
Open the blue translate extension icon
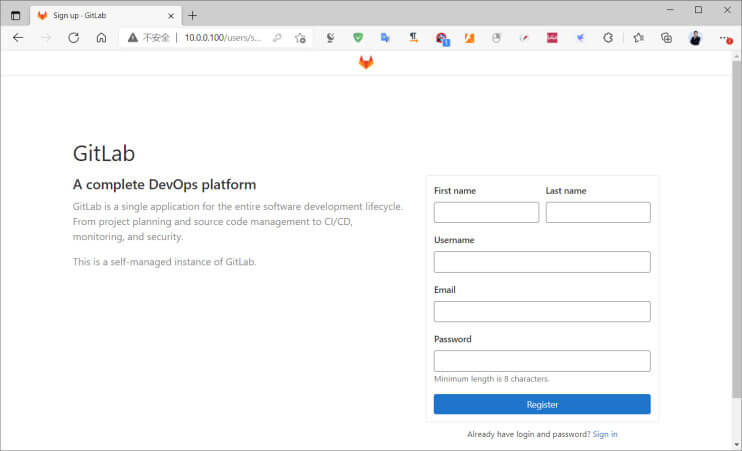[385, 38]
